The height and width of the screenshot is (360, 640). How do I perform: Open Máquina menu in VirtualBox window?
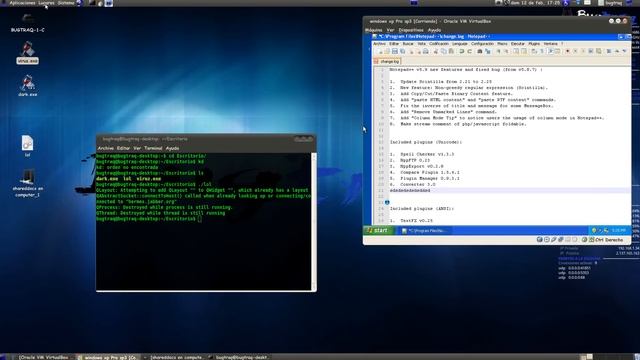(373, 30)
